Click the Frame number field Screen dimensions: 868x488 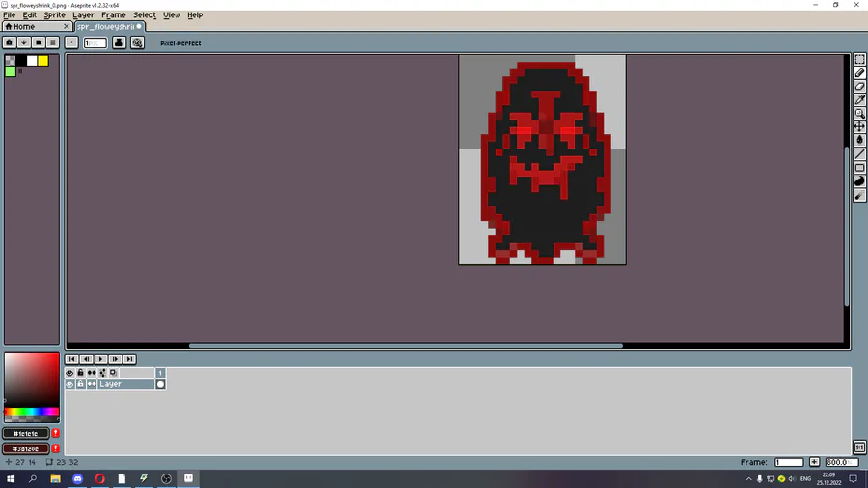coord(789,462)
